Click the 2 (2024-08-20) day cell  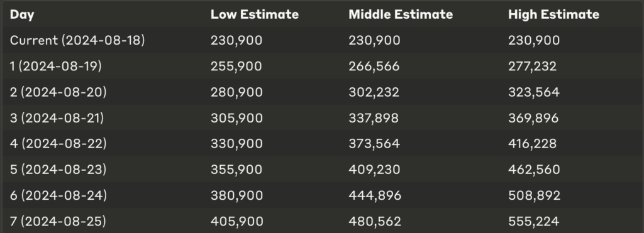pyautogui.click(x=58, y=92)
